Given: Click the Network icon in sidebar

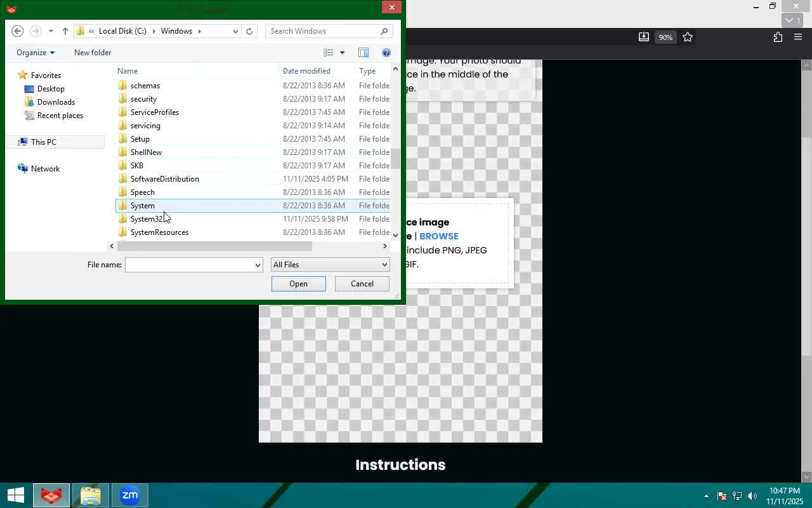Looking at the screenshot, I should click(23, 169).
